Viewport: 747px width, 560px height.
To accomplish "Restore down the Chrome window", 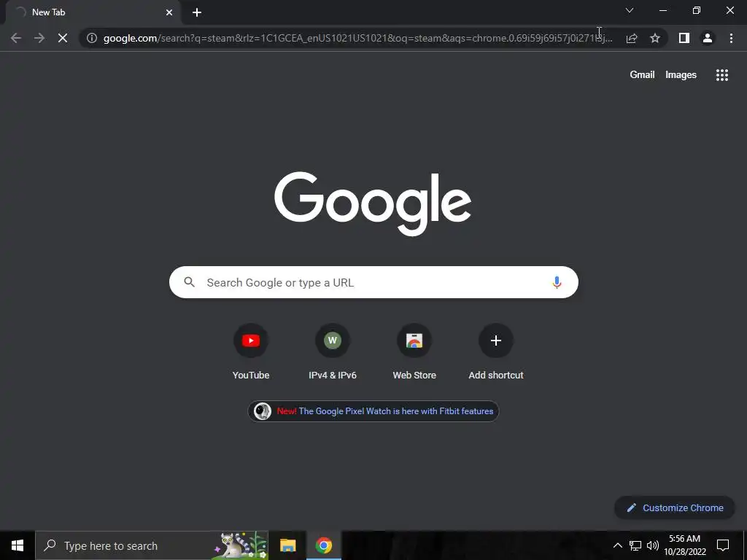I will click(697, 10).
